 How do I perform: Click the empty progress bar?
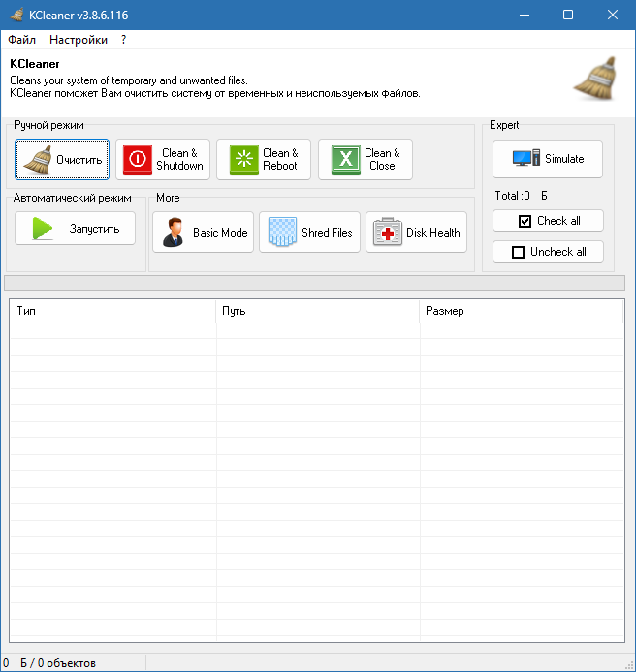tap(314, 283)
